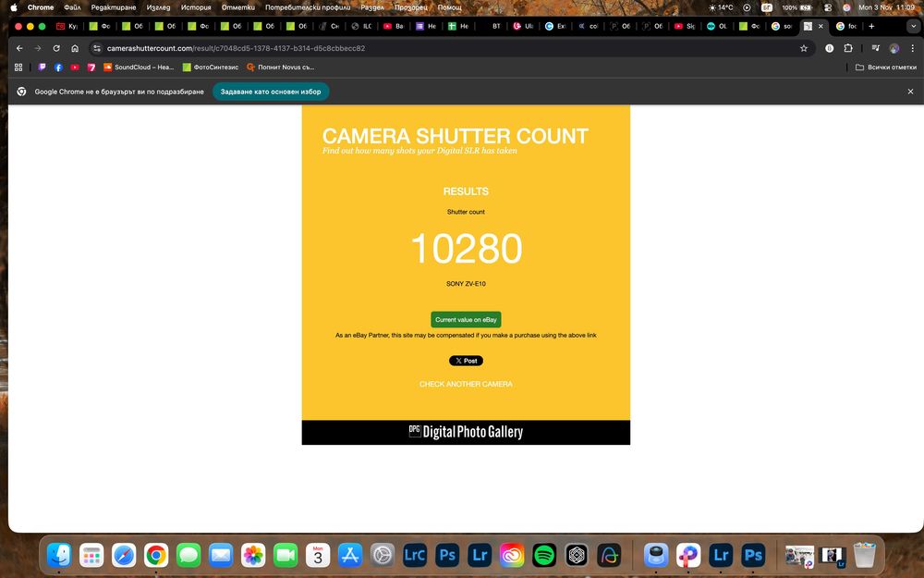This screenshot has height=578, width=924.
Task: Open Messages from the Dock
Action: pyautogui.click(x=188, y=555)
